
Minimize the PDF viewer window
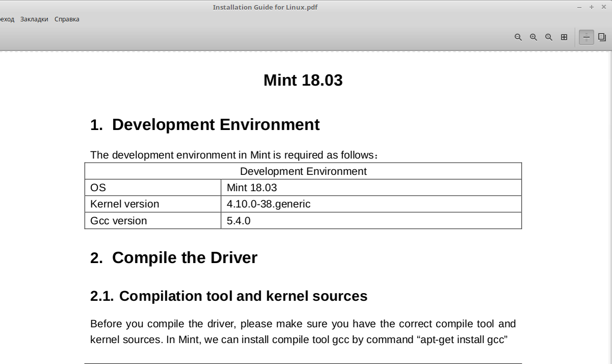point(579,7)
